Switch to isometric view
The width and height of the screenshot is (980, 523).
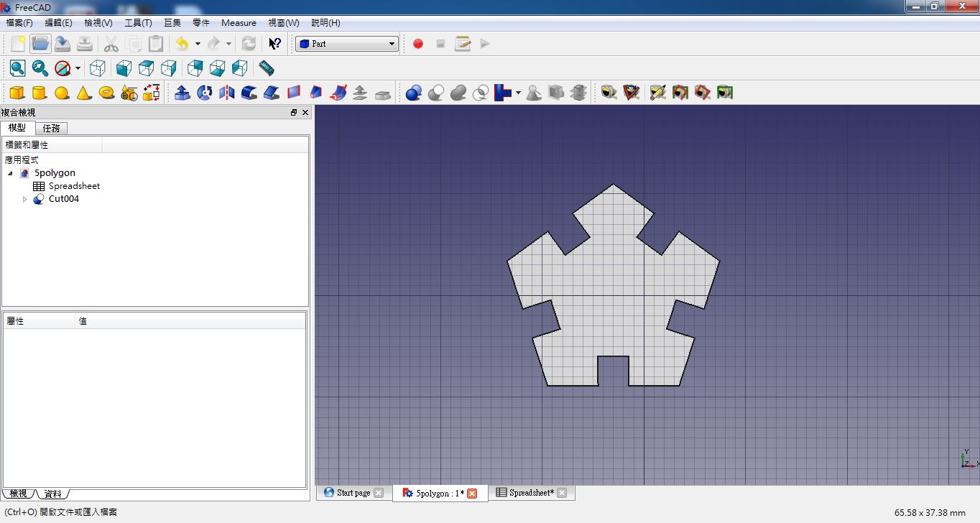[x=97, y=68]
